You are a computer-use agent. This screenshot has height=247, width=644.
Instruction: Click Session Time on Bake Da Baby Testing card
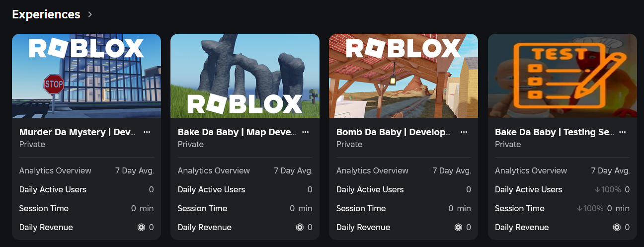(519, 208)
